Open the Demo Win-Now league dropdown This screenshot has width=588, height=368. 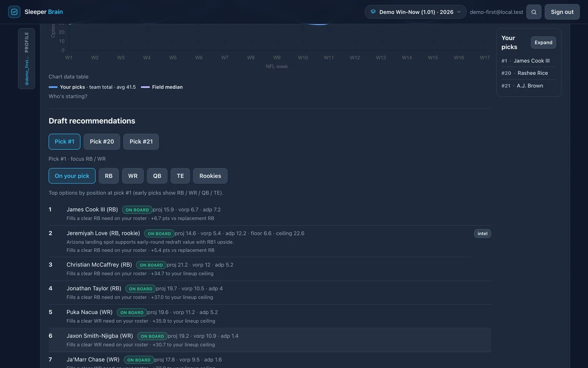tap(415, 12)
